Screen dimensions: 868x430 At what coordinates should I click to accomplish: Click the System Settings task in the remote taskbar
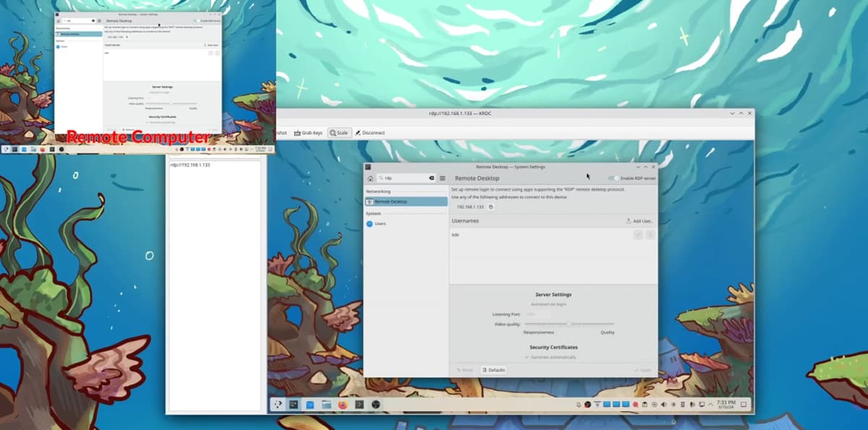294,404
